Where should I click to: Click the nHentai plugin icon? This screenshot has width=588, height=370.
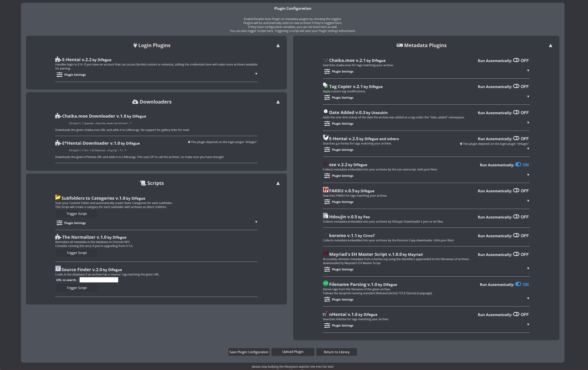point(326,313)
